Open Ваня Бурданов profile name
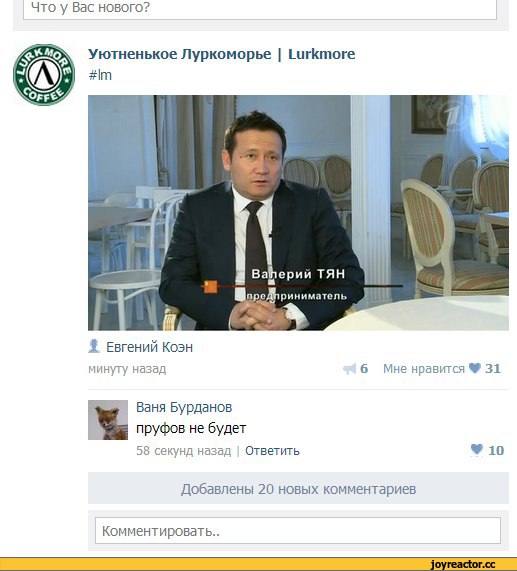Image resolution: width=517 pixels, height=571 pixels. click(x=184, y=407)
